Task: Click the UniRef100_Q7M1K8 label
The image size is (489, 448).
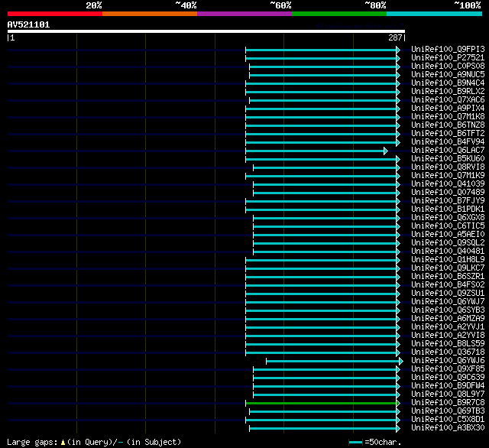Action: coord(448,117)
